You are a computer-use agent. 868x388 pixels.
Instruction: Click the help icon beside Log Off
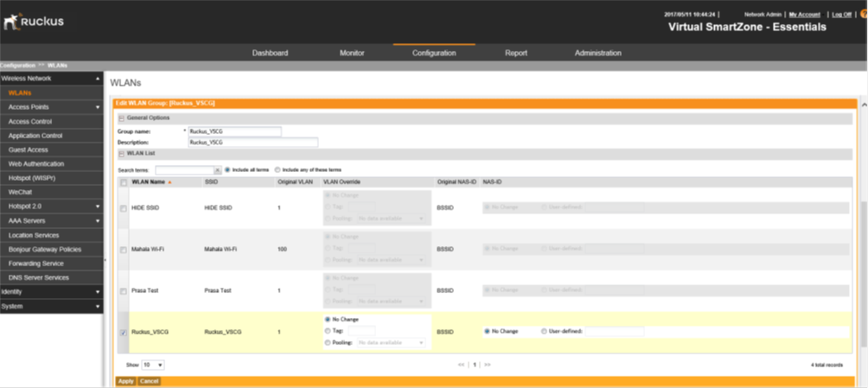click(864, 15)
